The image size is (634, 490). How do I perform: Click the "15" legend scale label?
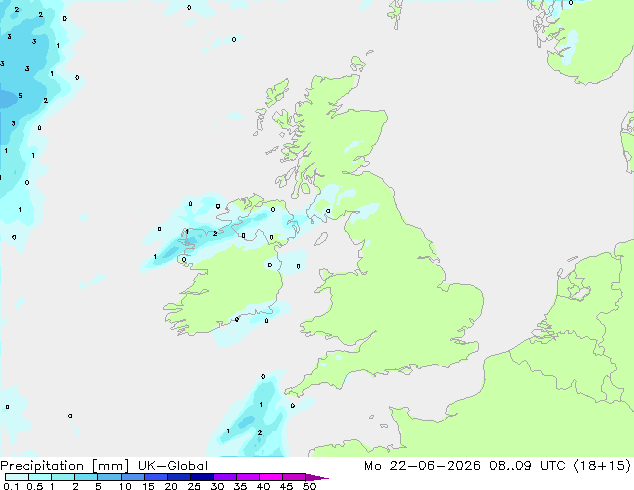click(x=148, y=486)
